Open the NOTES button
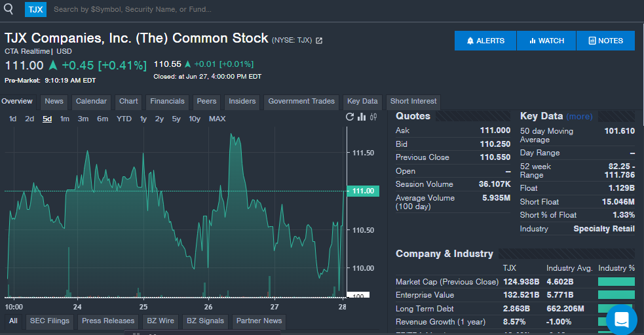This screenshot has height=335, width=644. [x=605, y=41]
